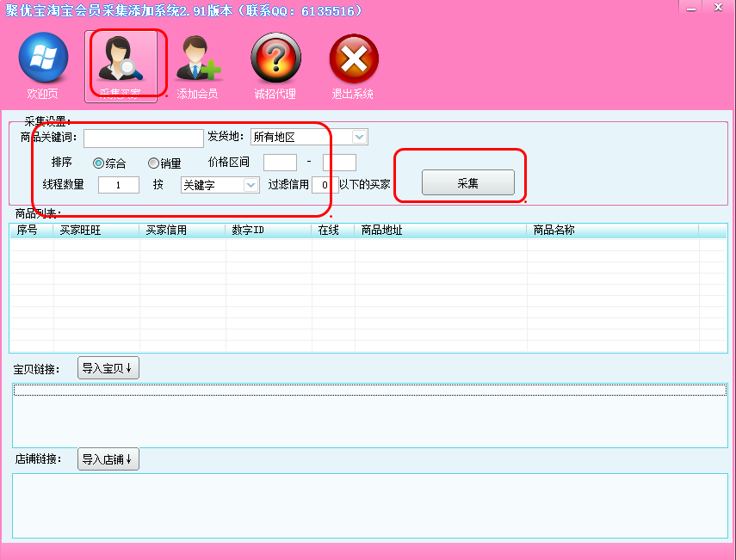Image resolution: width=736 pixels, height=560 pixels.
Task: Expand the 关键字 mode dropdown
Action: (x=250, y=185)
